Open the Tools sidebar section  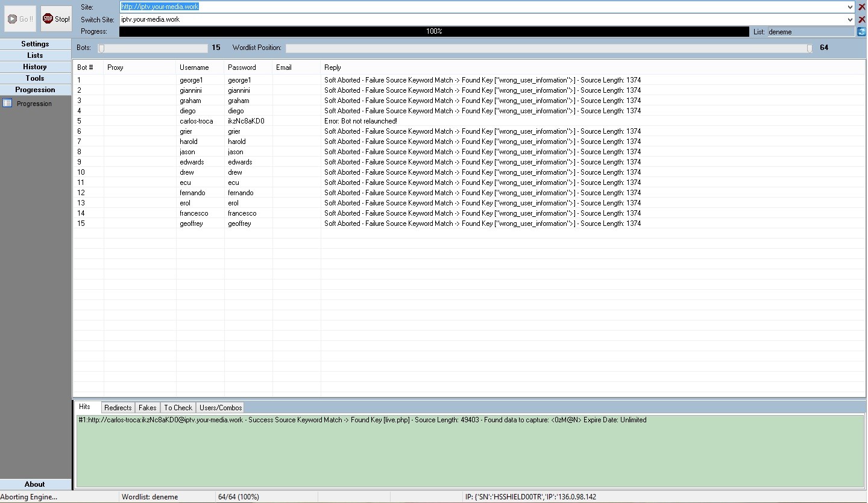coord(35,78)
